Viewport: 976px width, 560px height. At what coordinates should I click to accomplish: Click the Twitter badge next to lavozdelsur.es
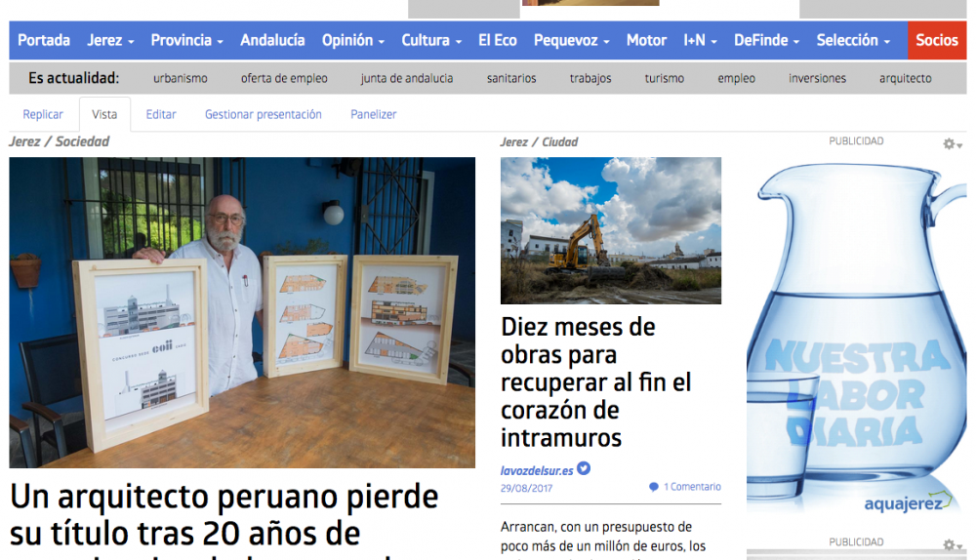click(x=584, y=469)
